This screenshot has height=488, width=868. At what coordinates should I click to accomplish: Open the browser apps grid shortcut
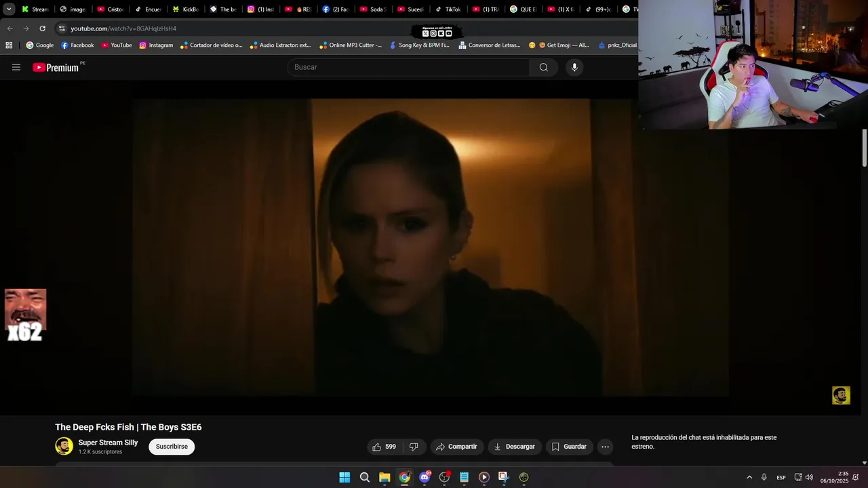tap(9, 45)
